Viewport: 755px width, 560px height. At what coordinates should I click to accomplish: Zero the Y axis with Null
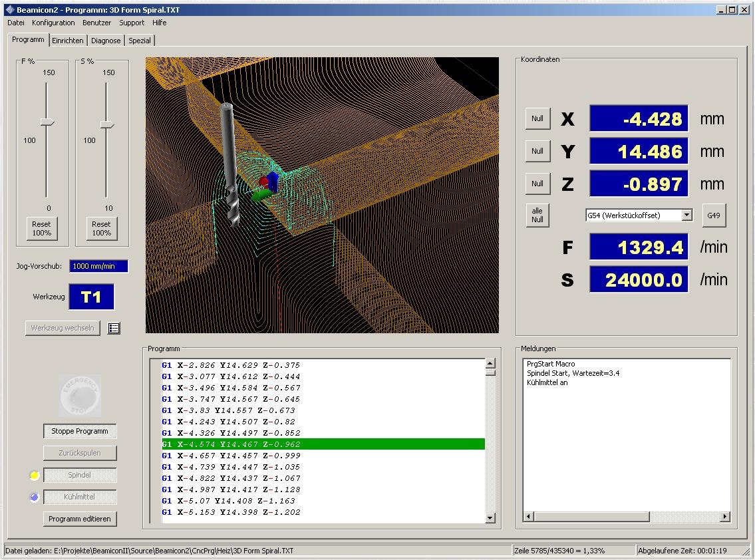tap(537, 151)
